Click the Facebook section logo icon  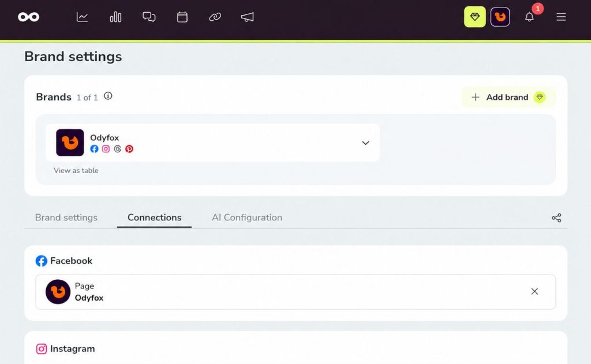tap(42, 261)
